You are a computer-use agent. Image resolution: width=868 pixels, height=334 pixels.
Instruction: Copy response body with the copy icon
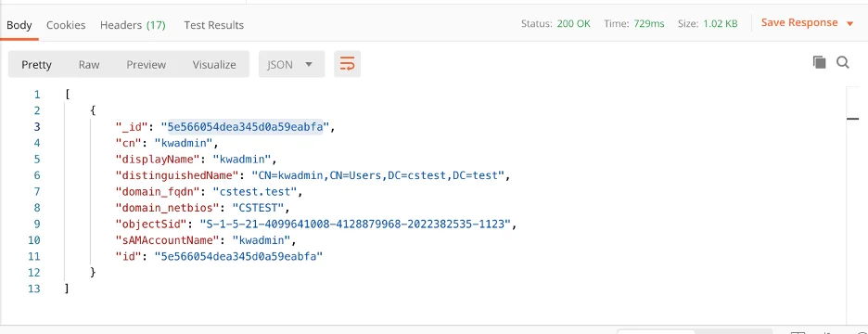(819, 62)
